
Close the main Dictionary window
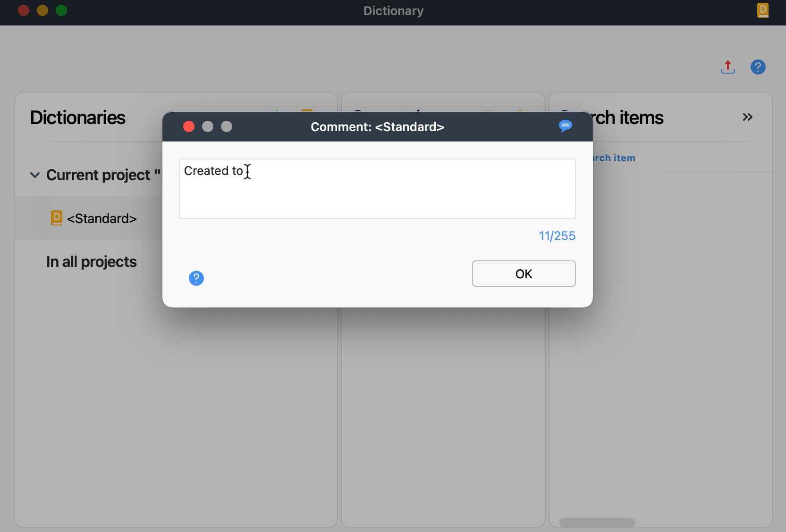click(24, 10)
